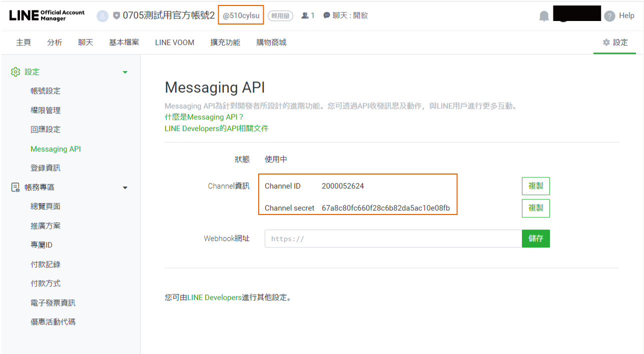Click the 帳務專區 document icon

click(x=16, y=187)
